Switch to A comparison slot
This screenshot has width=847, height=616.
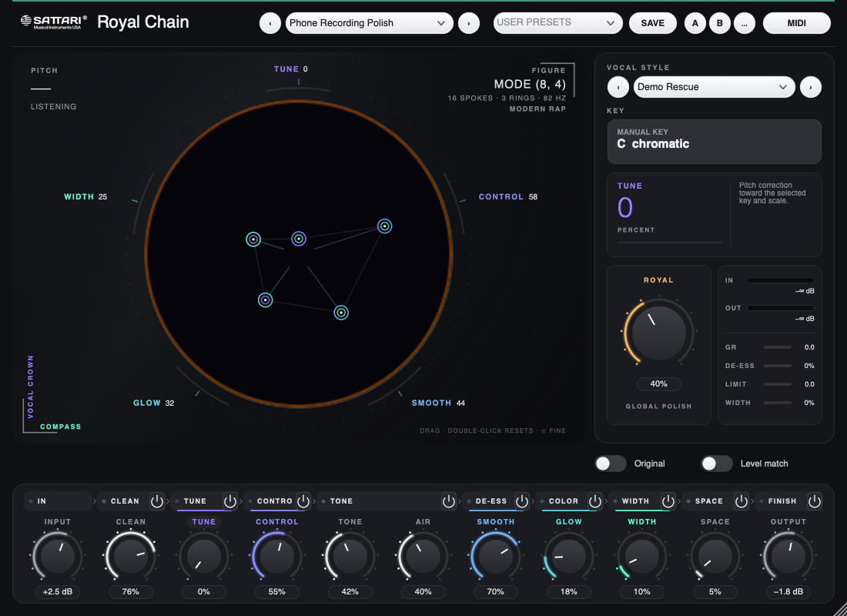tap(695, 23)
